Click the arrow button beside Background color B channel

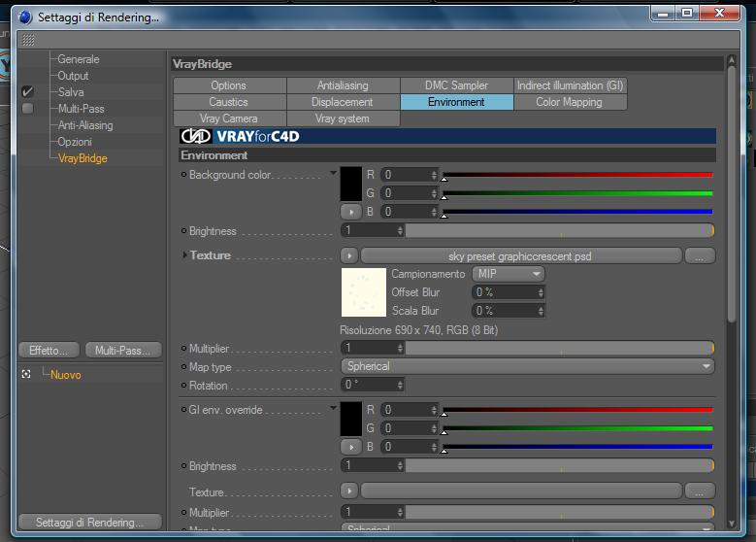[x=351, y=212]
